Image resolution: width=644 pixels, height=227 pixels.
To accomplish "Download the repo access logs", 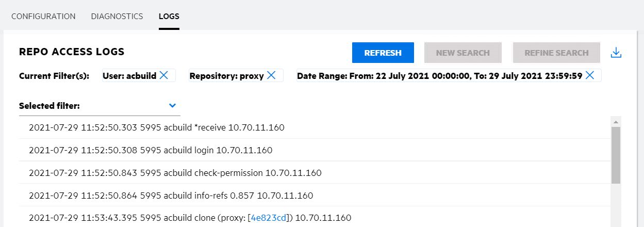I will click(616, 53).
